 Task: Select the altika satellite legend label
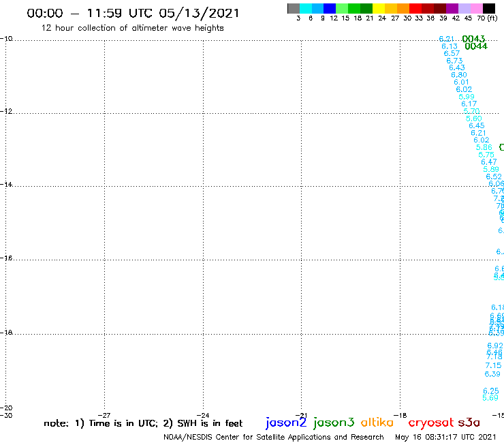click(x=377, y=423)
